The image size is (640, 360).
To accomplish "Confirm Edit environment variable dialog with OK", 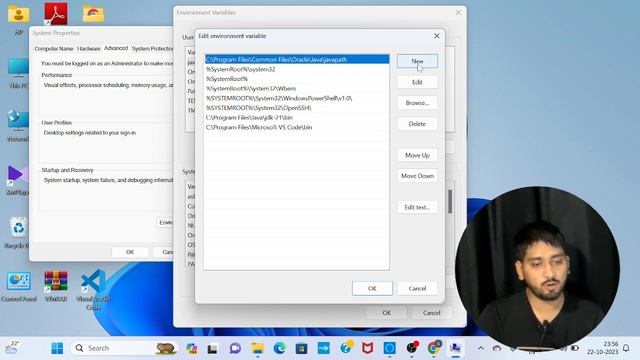I will [x=372, y=288].
